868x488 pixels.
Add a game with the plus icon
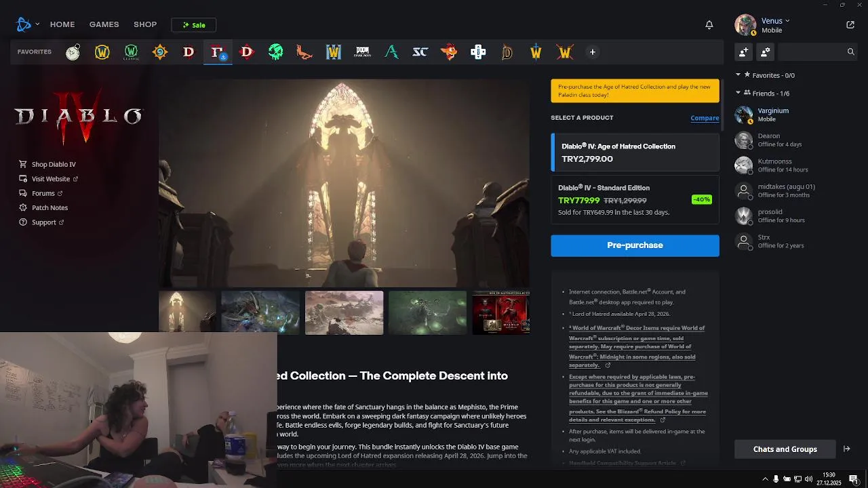[593, 52]
